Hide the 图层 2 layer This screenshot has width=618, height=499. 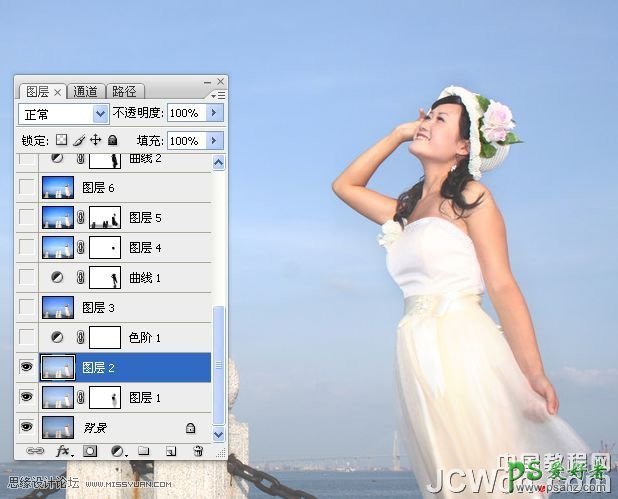27,368
